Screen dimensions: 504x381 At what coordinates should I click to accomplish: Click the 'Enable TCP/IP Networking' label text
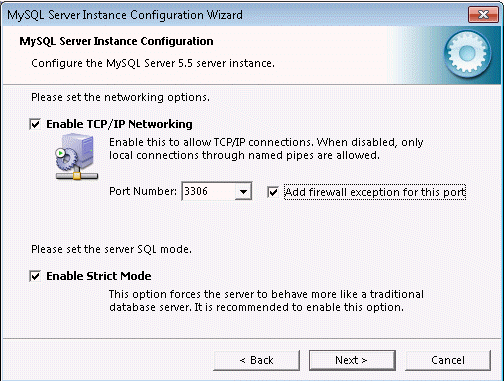[x=119, y=124]
